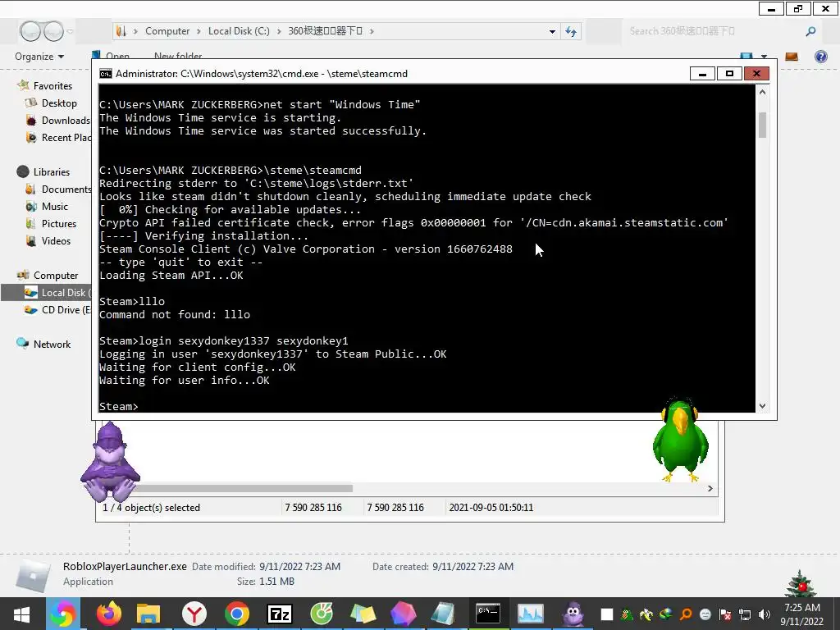The image size is (840, 630).
Task: Select CD Drive in navigation pane
Action: [x=66, y=309]
